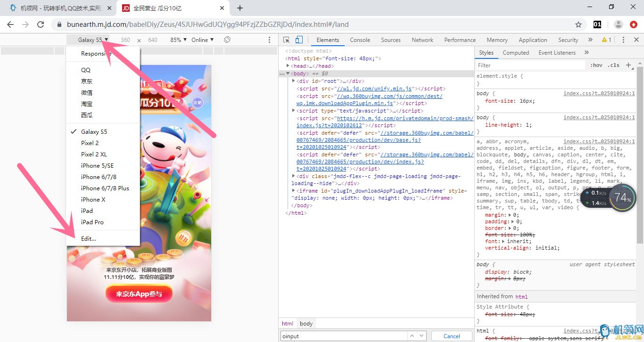Open the Computed styles tab
The image size is (644, 342).
click(516, 53)
